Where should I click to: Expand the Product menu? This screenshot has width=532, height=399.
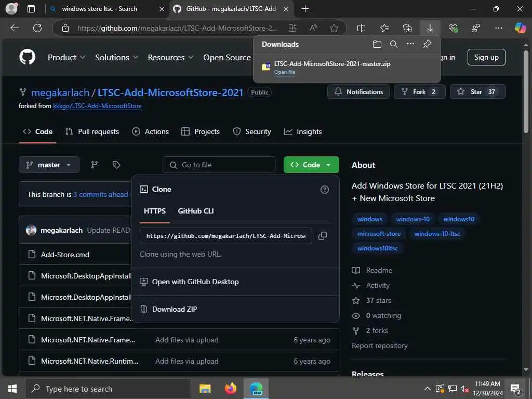coord(66,58)
